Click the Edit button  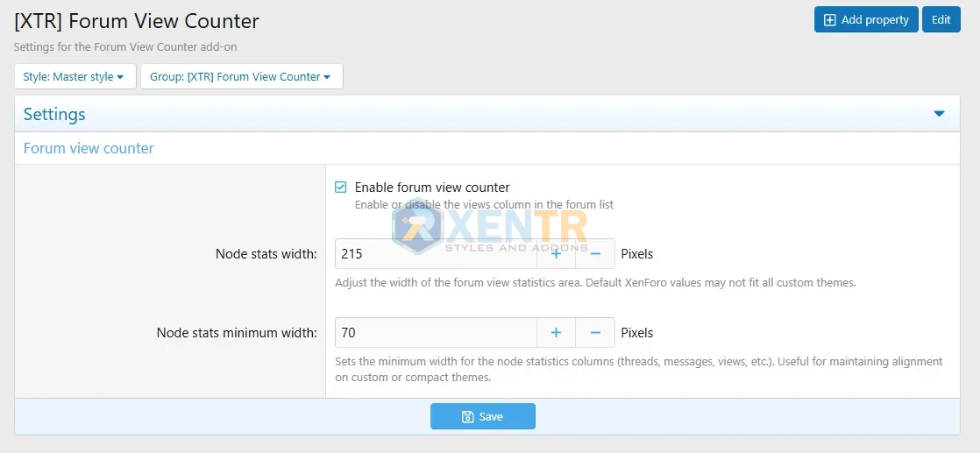[x=941, y=20]
